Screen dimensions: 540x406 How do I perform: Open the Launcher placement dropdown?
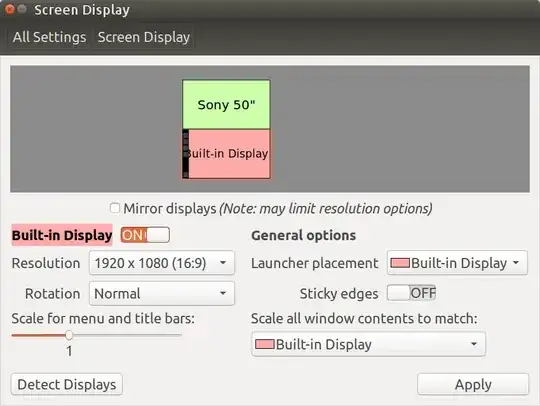coord(457,263)
